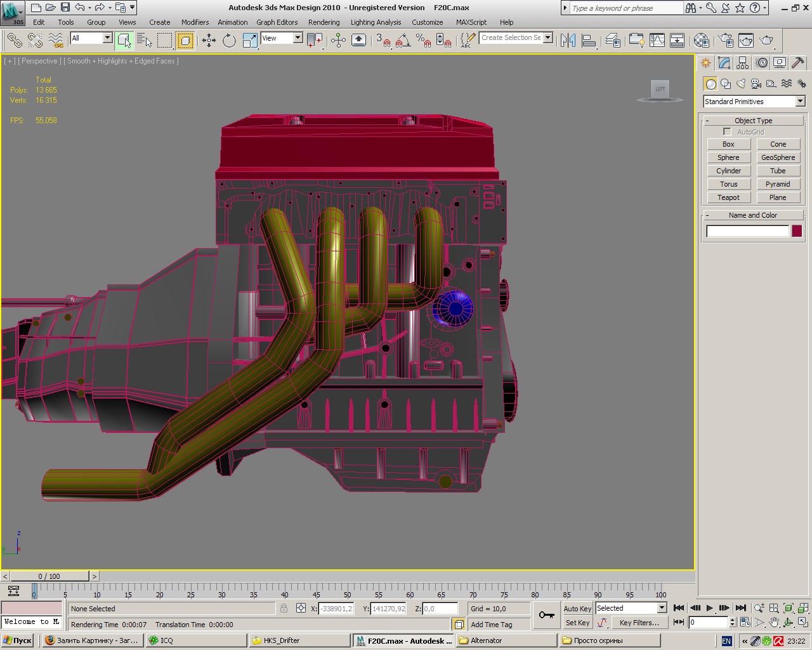Toggle Auto Key mode
Viewport: 812px width, 650px height.
point(577,608)
